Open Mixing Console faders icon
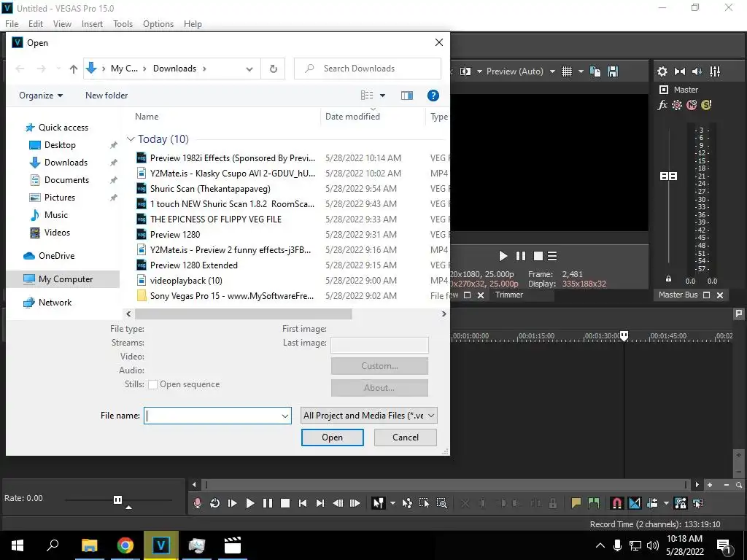The height and width of the screenshot is (560, 747). [715, 71]
